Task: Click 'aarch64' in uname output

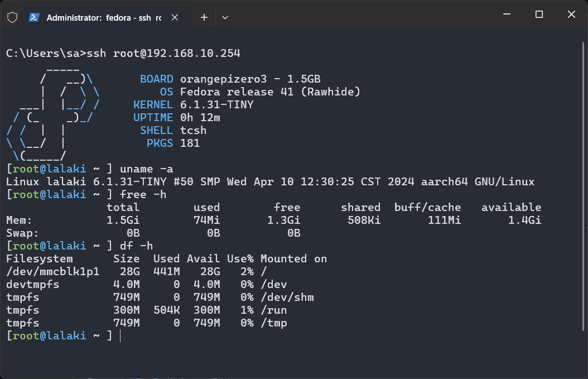Action: [445, 181]
